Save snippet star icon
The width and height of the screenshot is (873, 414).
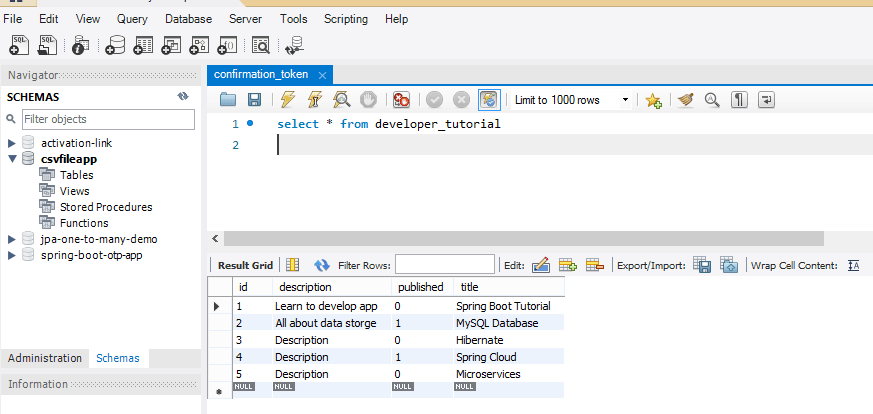tap(653, 100)
